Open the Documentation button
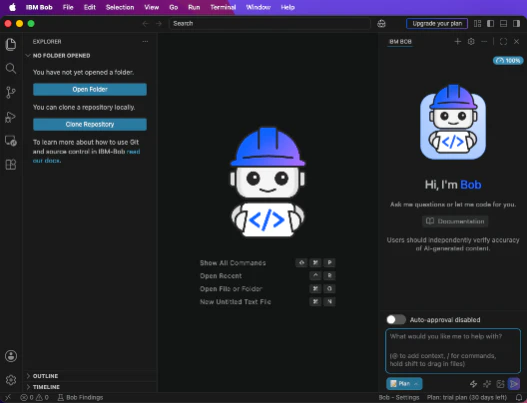The height and width of the screenshot is (403, 527). (455, 221)
